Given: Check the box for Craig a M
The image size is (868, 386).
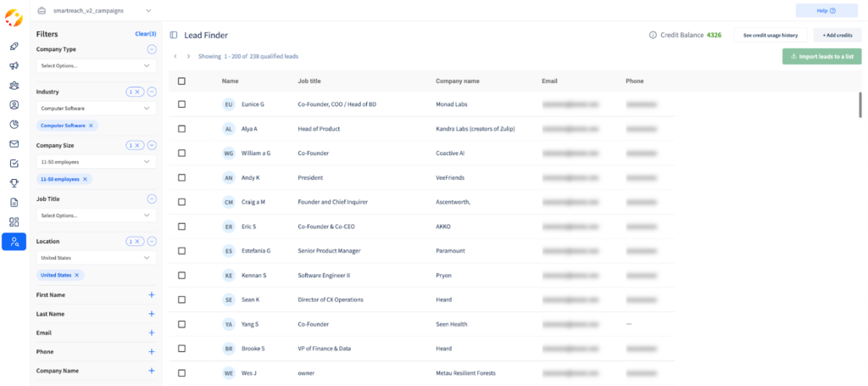Looking at the screenshot, I should pyautogui.click(x=181, y=202).
